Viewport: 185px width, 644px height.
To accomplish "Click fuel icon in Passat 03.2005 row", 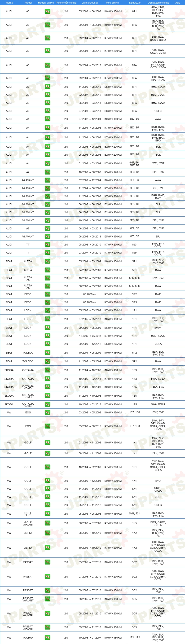I will (x=47, y=562).
